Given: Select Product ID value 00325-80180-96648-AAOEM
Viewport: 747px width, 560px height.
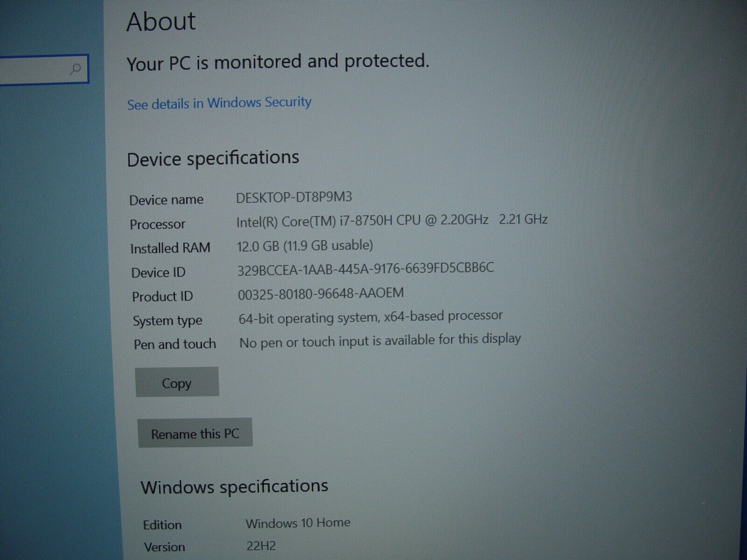Looking at the screenshot, I should click(321, 294).
